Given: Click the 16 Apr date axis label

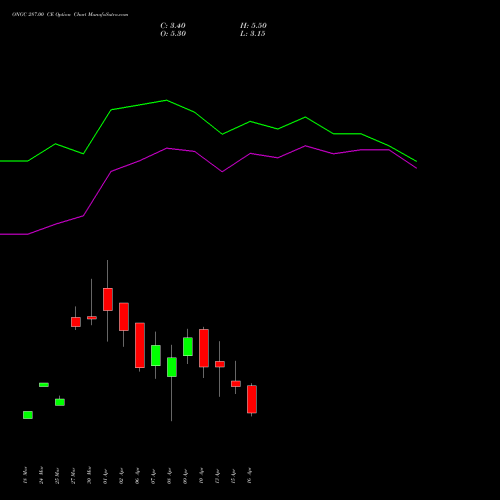Looking at the screenshot, I should [249, 475].
